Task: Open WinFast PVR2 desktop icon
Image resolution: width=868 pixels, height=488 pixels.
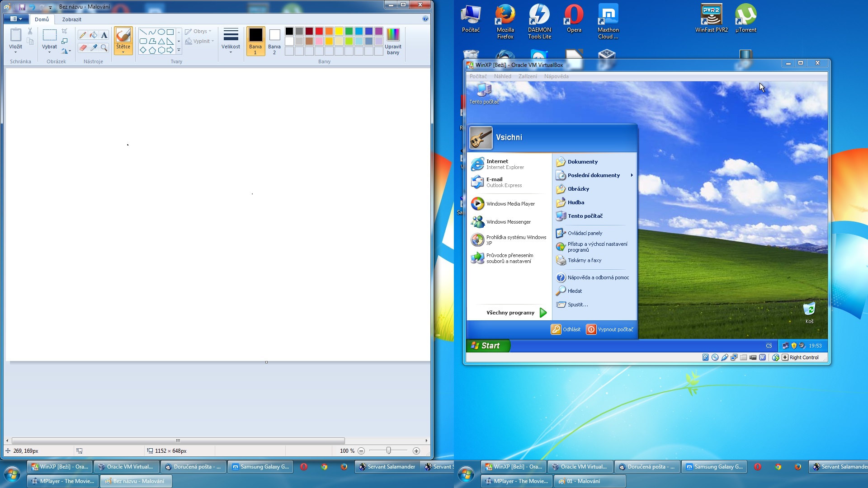Action: (x=712, y=19)
